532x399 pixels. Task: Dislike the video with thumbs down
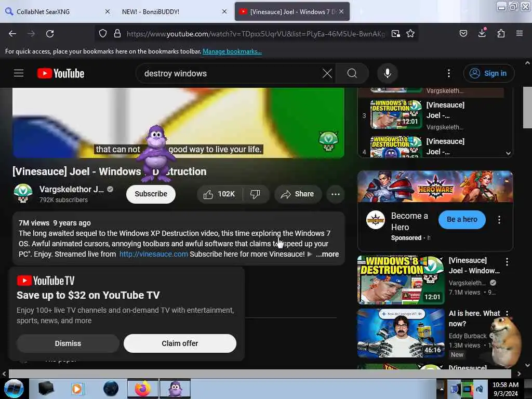(x=255, y=194)
